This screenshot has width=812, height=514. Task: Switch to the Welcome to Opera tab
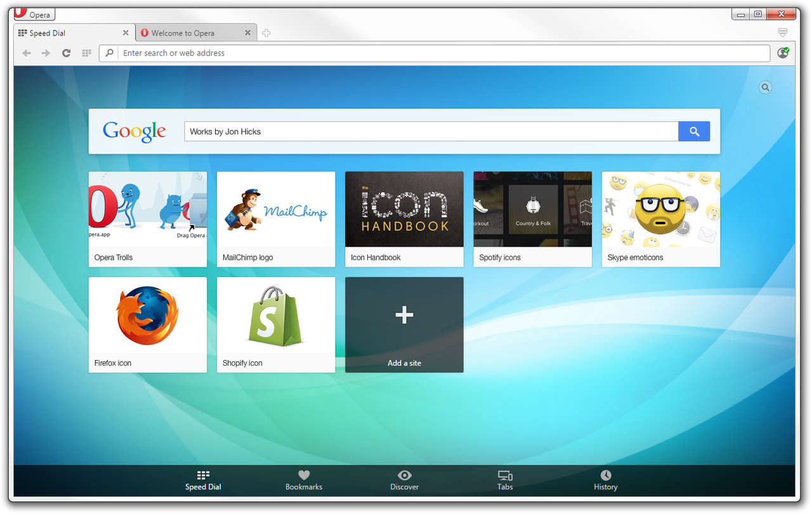coord(196,33)
